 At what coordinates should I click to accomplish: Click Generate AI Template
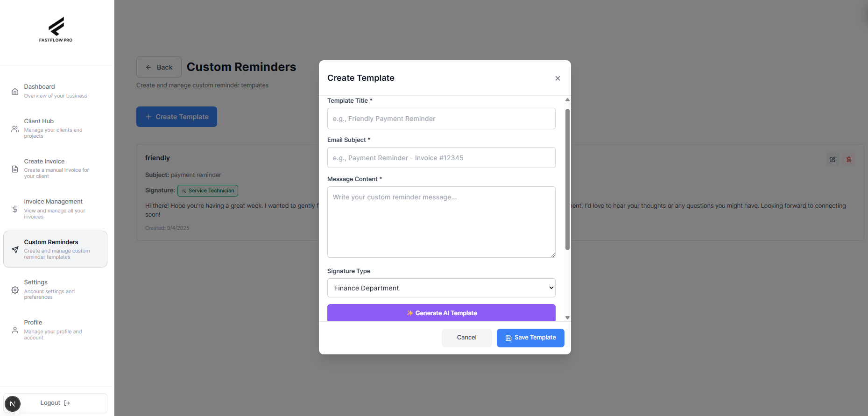pyautogui.click(x=441, y=313)
